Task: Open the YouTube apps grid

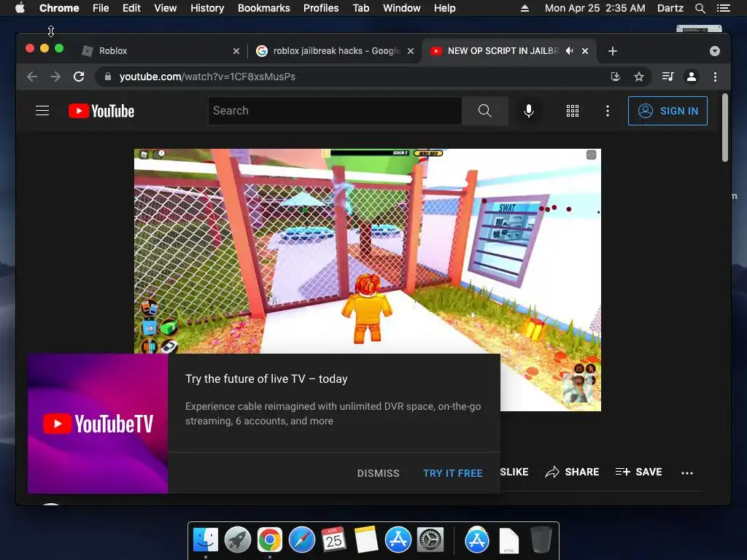Action: tap(572, 111)
